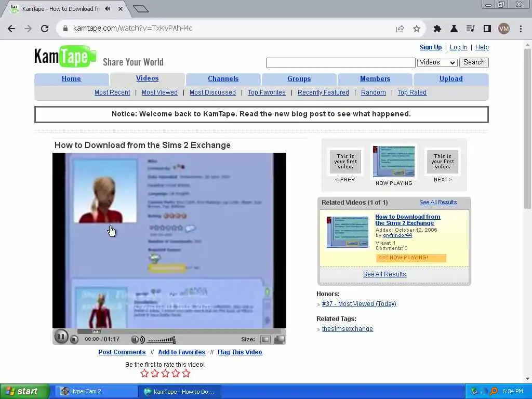Open the Random videos link
The width and height of the screenshot is (532, 399).
click(x=373, y=92)
